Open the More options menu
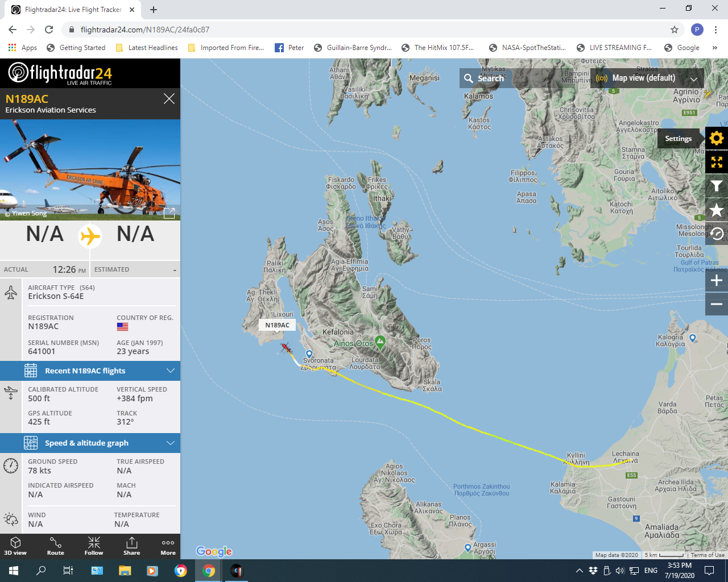Viewport: 728px width, 582px height. 168,546
